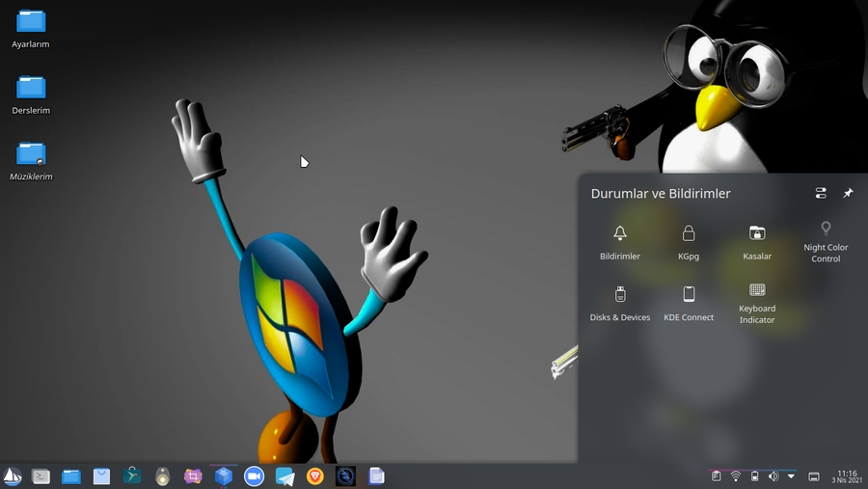Select the Derslerim desktop folder
The height and width of the screenshot is (489, 868).
[x=31, y=94]
